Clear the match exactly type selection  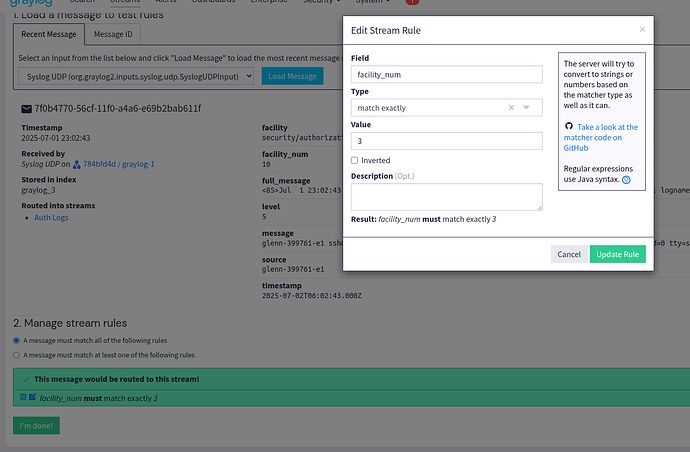(x=511, y=107)
